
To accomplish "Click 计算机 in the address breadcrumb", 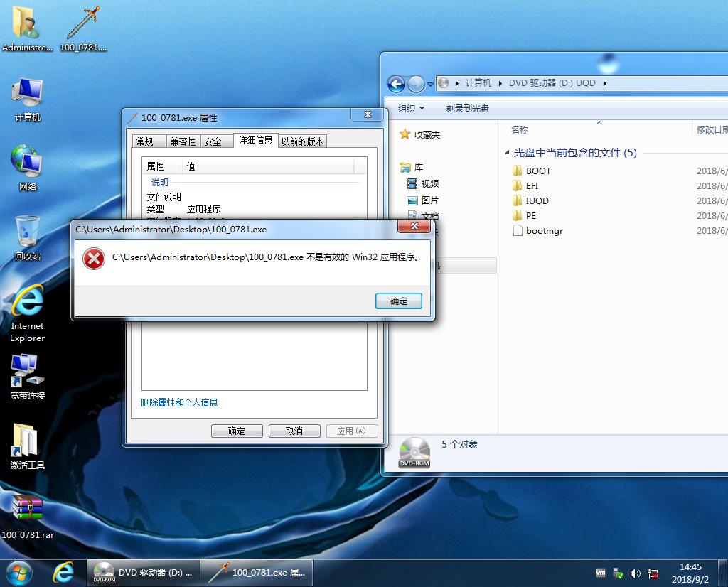I will [478, 83].
